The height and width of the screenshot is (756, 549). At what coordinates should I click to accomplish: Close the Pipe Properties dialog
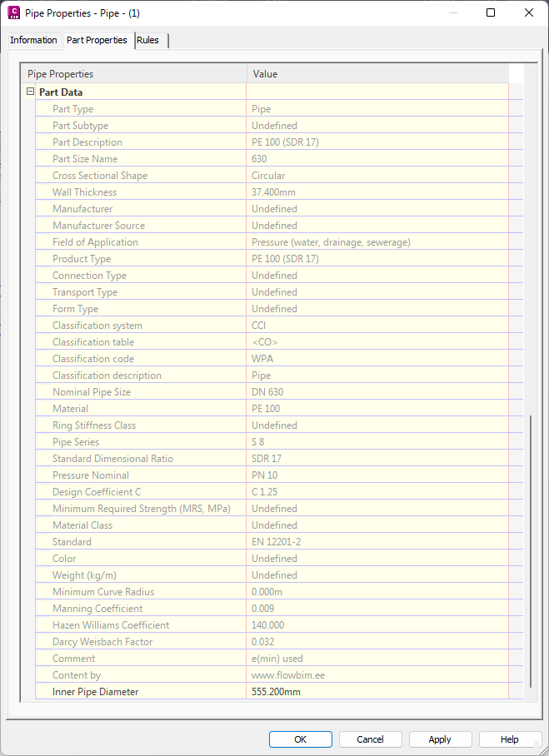pyautogui.click(x=529, y=12)
